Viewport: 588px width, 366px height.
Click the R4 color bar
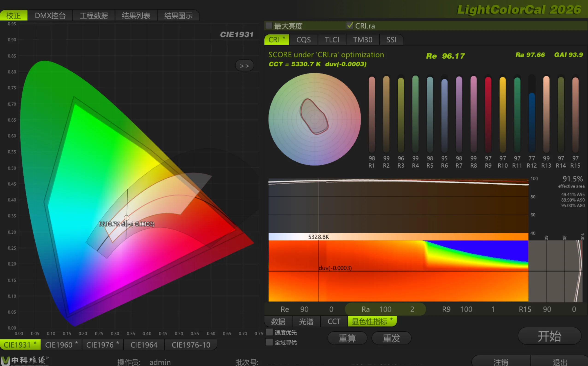click(415, 114)
